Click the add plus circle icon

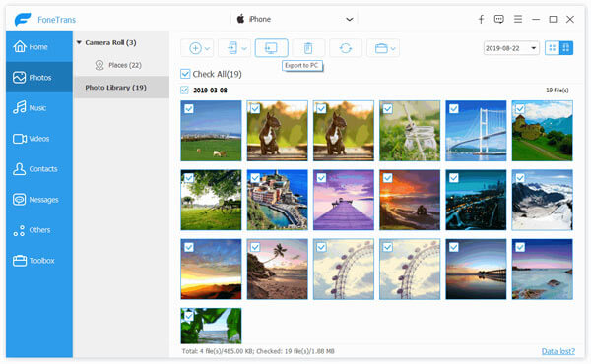195,48
